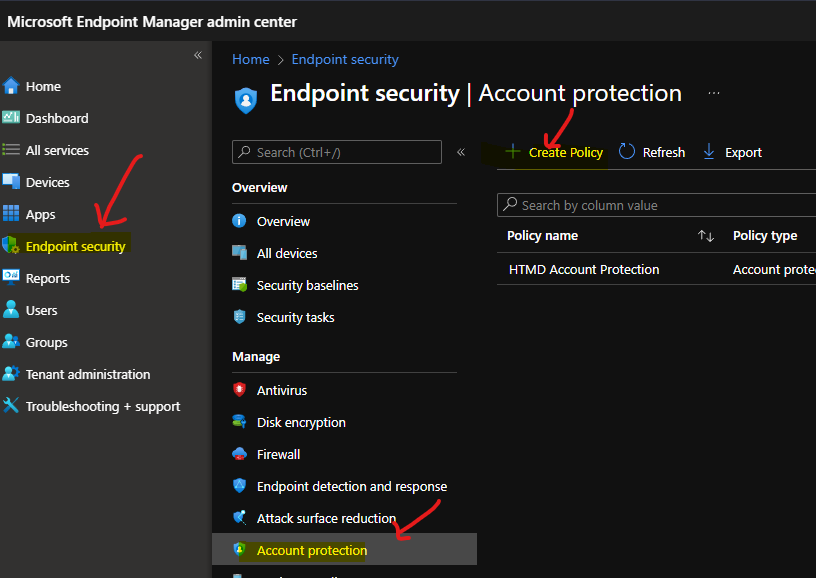Viewport: 816px width, 578px height.
Task: Click into the Search (Ctrl+/) box
Action: [x=337, y=152]
